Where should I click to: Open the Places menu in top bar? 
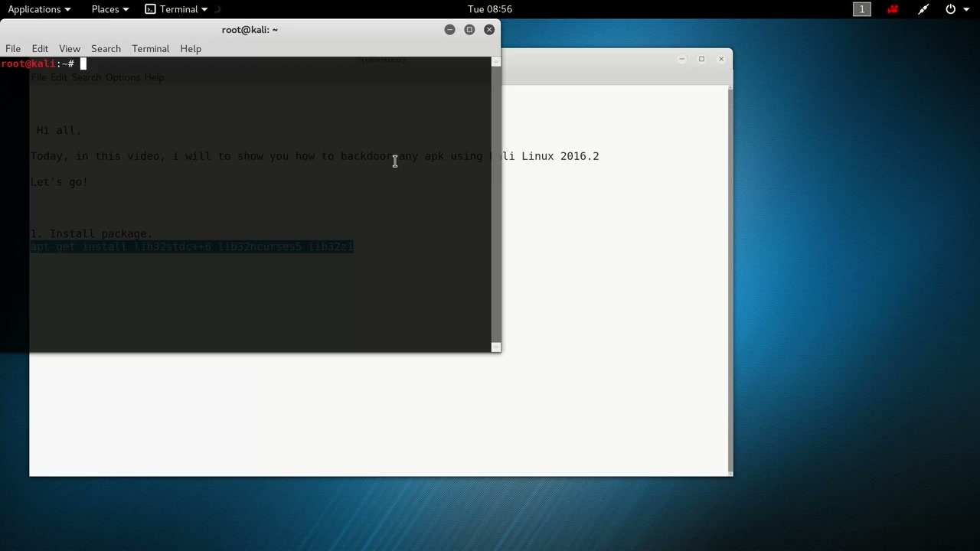[110, 9]
